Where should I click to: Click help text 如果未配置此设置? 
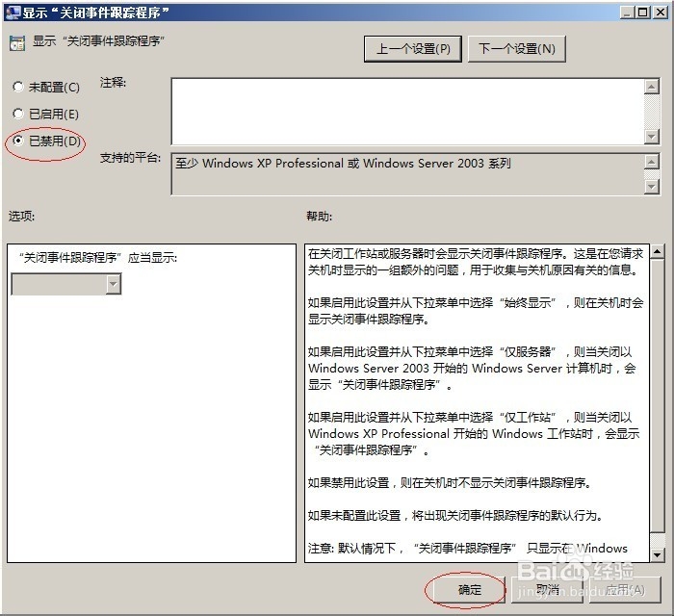[454, 515]
